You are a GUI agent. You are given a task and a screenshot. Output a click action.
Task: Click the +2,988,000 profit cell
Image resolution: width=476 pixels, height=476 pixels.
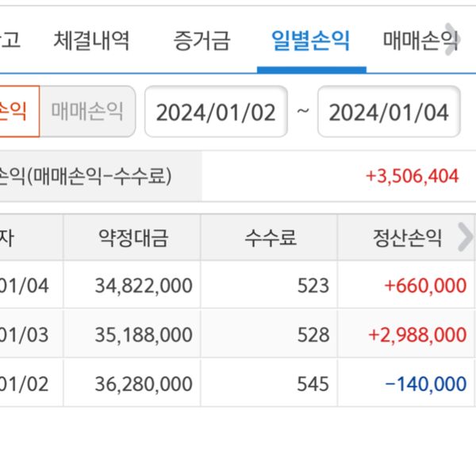[x=417, y=335]
